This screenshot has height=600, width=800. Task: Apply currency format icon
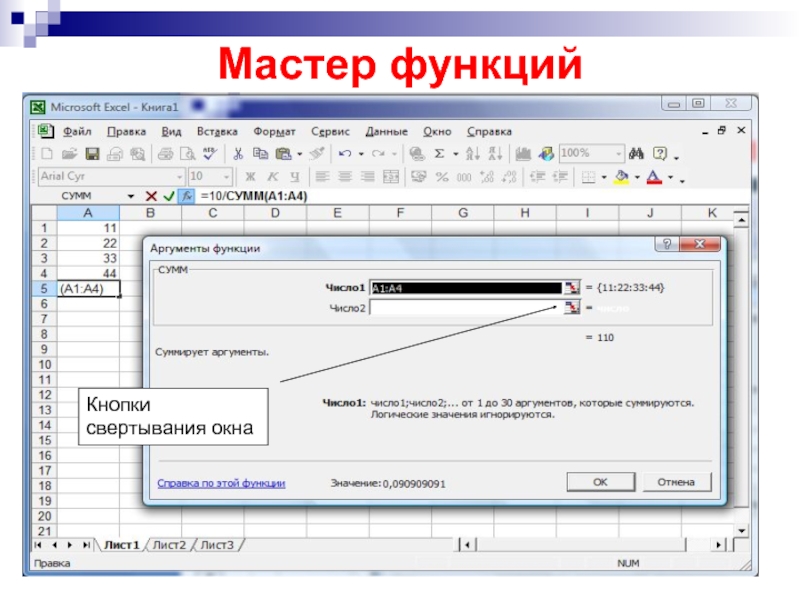point(419,177)
